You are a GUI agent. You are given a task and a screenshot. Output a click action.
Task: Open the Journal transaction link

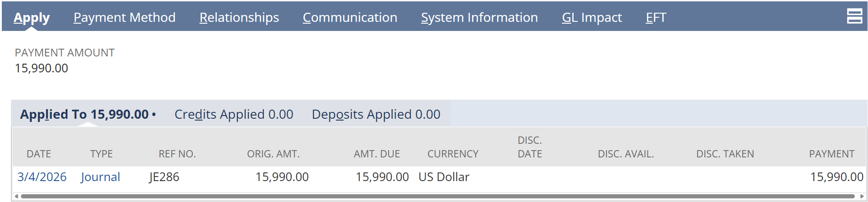(100, 177)
